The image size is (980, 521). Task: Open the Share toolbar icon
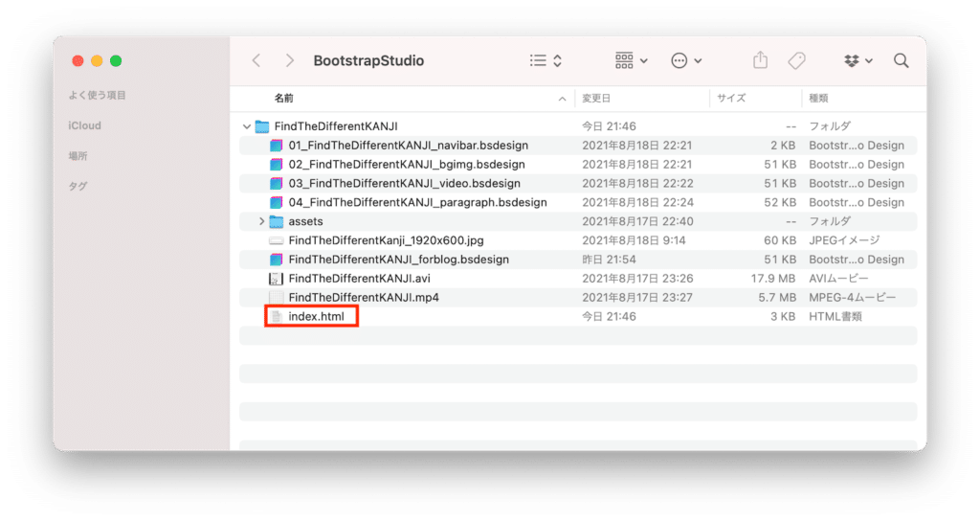click(x=760, y=60)
